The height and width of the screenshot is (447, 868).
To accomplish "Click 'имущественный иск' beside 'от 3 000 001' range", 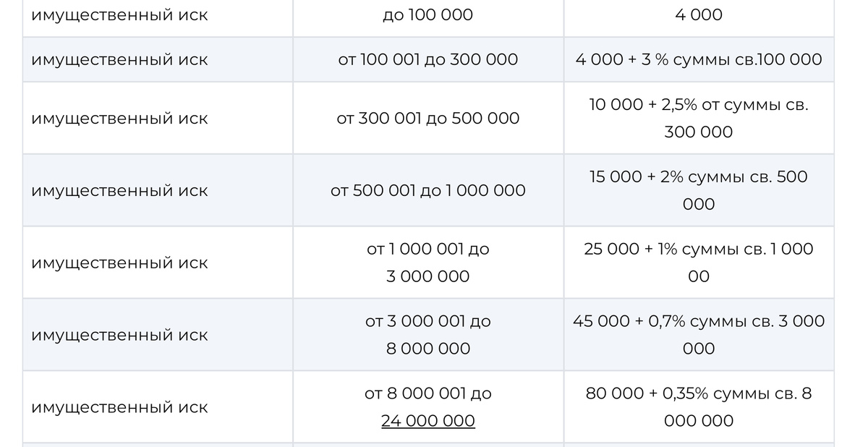I will pos(119,336).
